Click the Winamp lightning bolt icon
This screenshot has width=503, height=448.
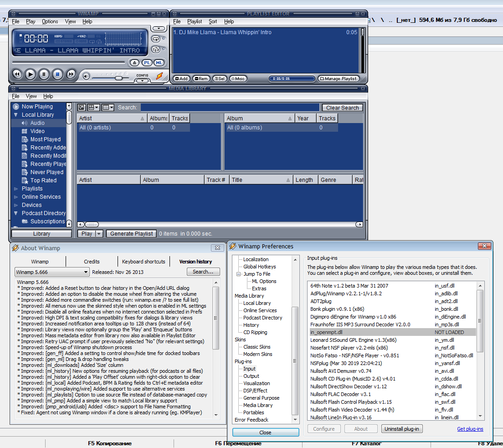(x=159, y=76)
